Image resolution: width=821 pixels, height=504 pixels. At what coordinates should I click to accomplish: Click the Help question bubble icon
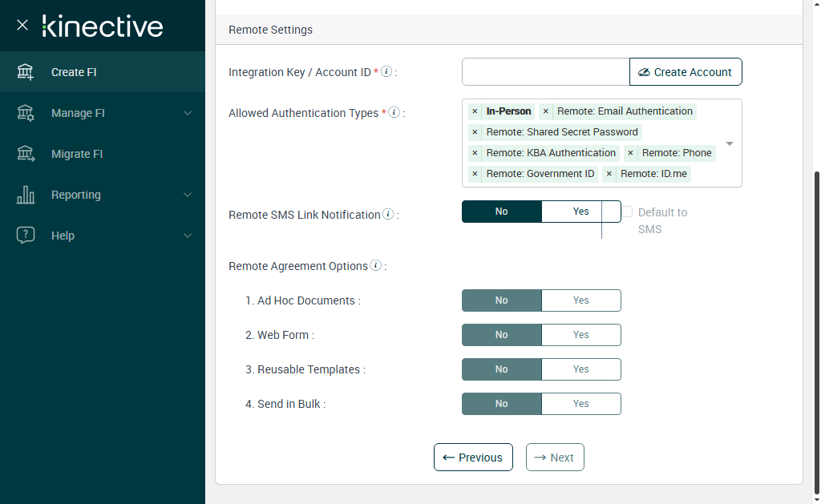tap(26, 236)
